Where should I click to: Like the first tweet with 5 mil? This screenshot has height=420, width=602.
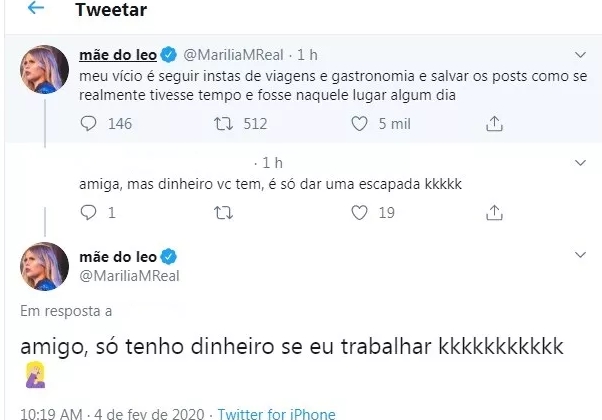(359, 124)
